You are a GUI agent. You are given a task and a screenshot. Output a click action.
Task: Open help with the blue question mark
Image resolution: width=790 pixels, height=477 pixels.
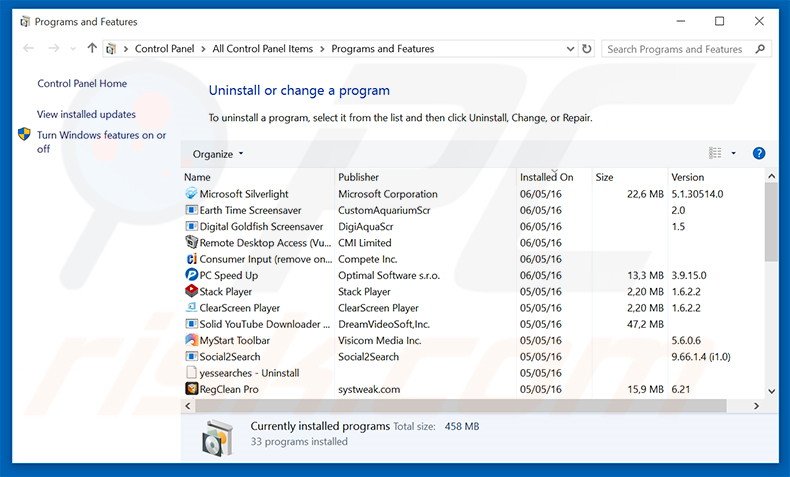pos(759,154)
